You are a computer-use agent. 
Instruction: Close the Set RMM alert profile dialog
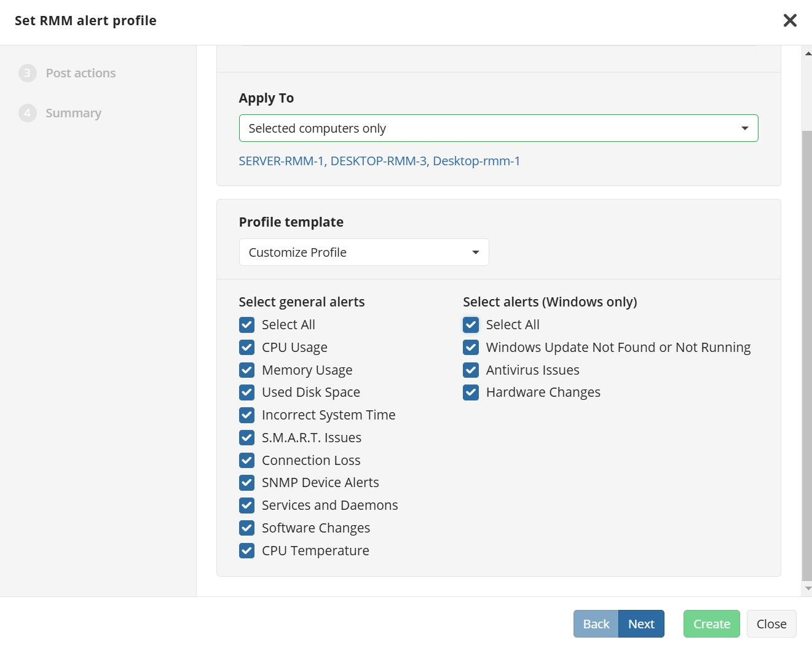point(790,20)
